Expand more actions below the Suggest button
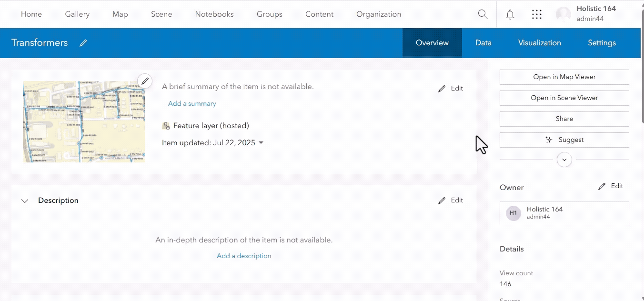644x301 pixels. pos(564,160)
